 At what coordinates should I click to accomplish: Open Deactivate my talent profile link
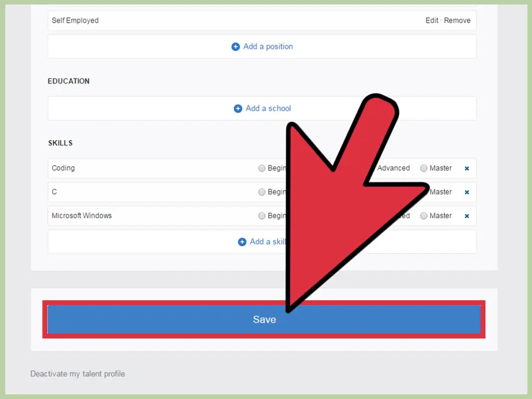point(78,374)
